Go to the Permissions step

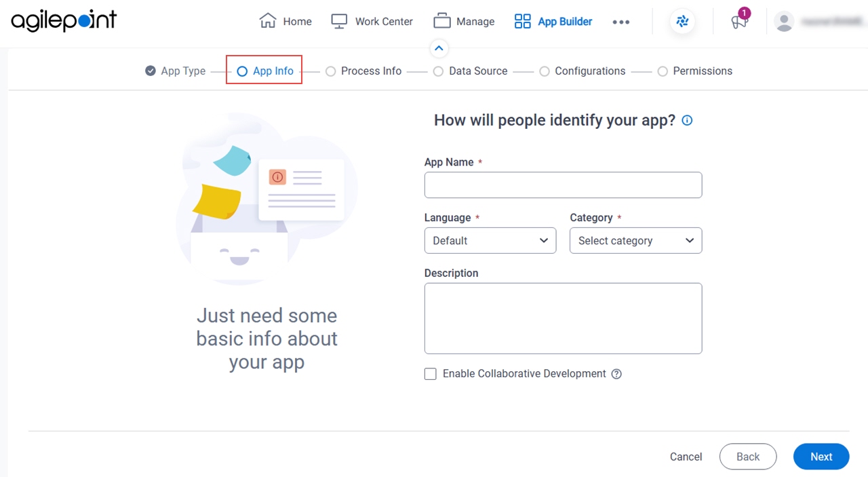(x=695, y=71)
